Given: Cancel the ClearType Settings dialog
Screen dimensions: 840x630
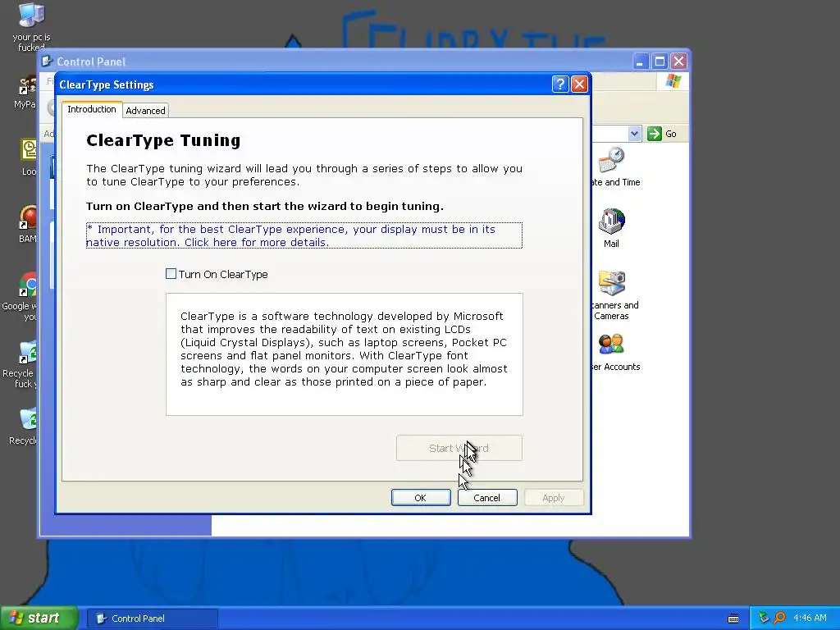Looking at the screenshot, I should pyautogui.click(x=487, y=498).
